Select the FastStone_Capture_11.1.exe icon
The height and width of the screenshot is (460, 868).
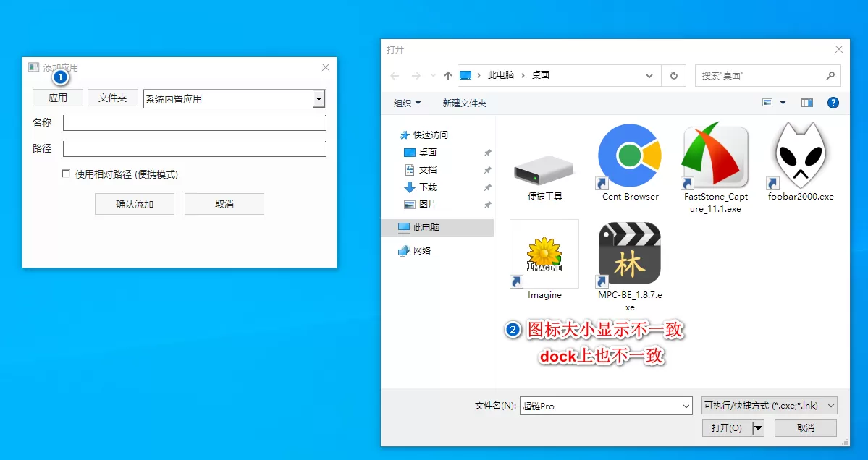point(715,158)
